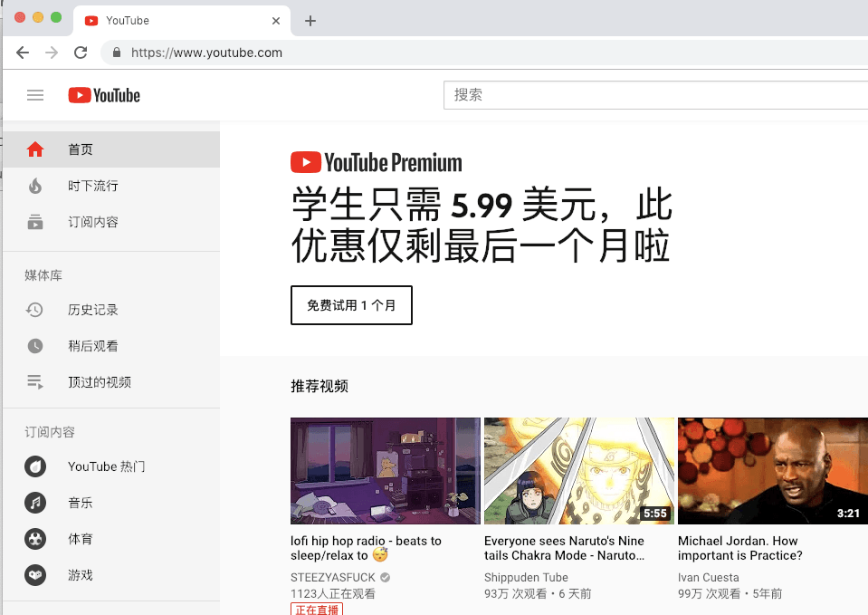
Task: Click the subscriptions icon beside 订阅内容
Action: coord(35,222)
